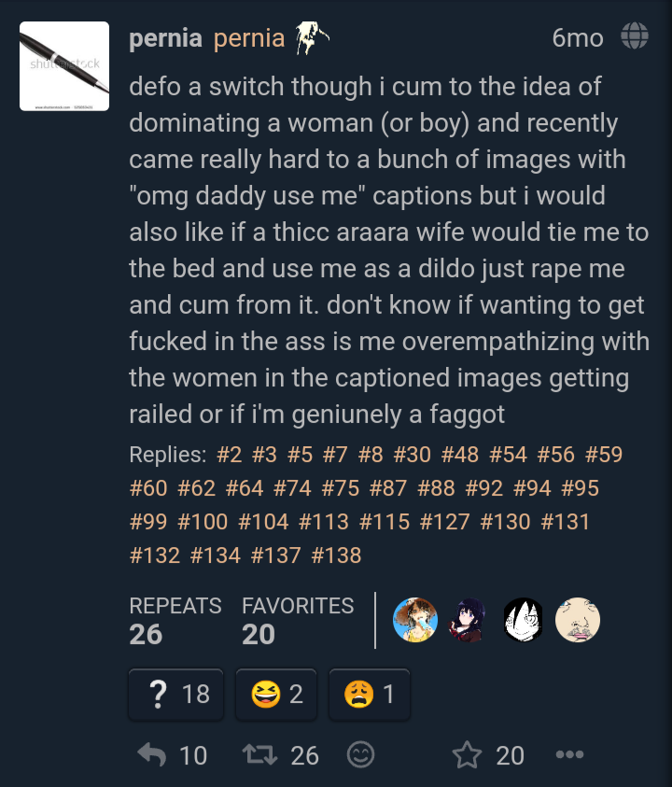The height and width of the screenshot is (787, 672).
Task: Click the black and white manga avatar
Action: [x=524, y=620]
